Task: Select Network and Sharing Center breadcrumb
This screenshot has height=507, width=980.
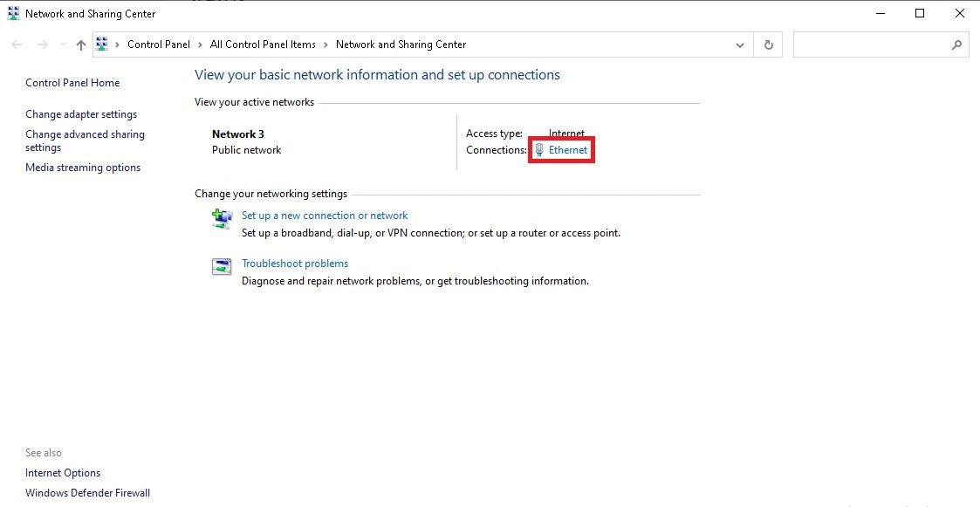Action: coord(401,45)
